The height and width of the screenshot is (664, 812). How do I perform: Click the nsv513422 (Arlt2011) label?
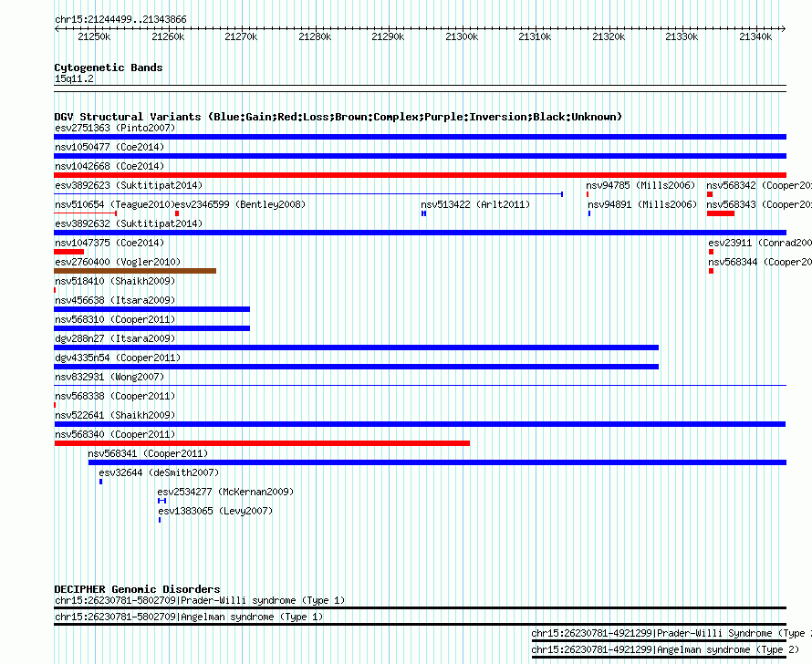(x=475, y=204)
